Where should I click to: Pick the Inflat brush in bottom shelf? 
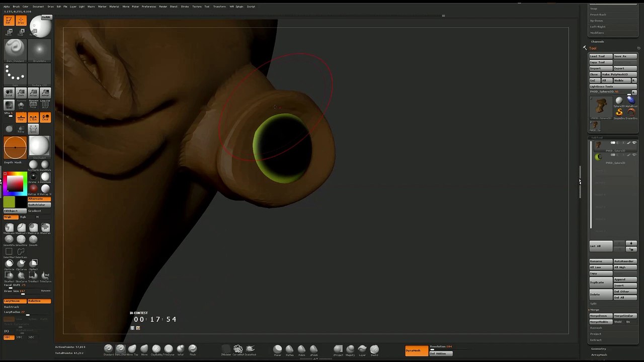(x=181, y=349)
